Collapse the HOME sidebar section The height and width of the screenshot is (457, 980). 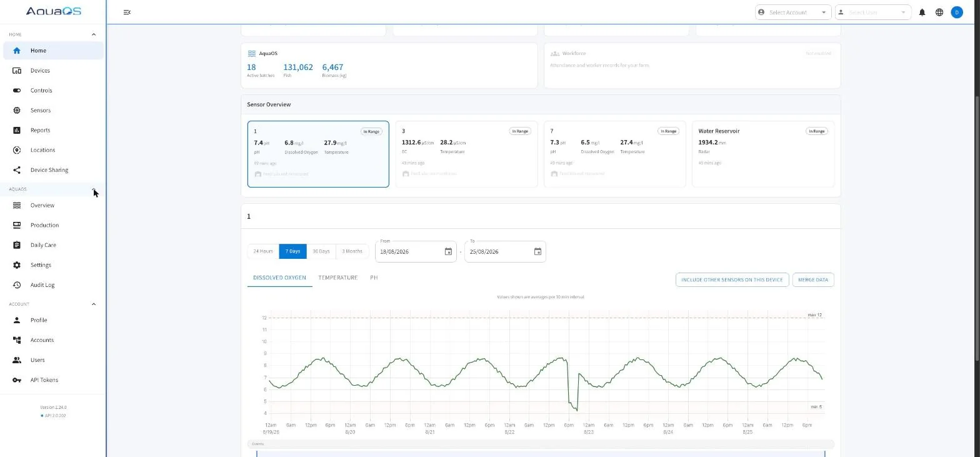(x=94, y=34)
